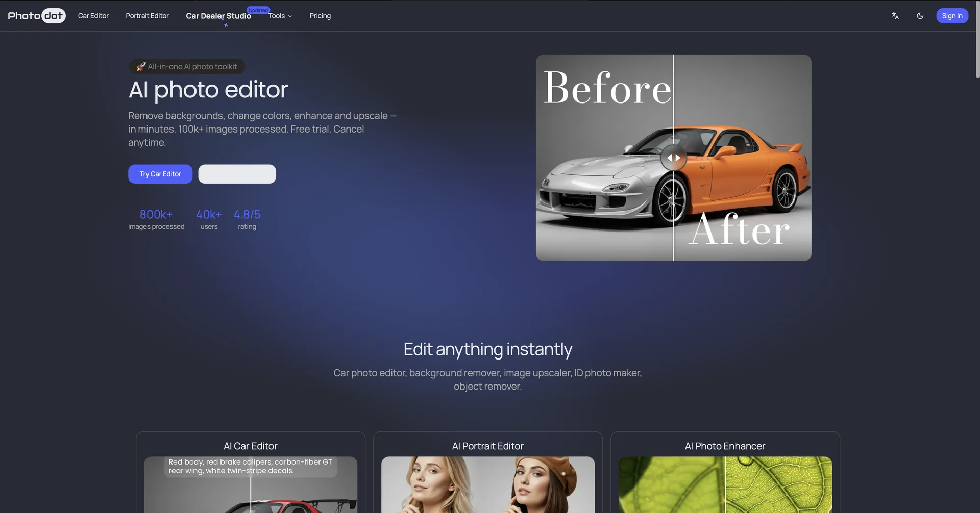The height and width of the screenshot is (513, 980).
Task: Select Car Dealer Studio nav item
Action: click(218, 16)
